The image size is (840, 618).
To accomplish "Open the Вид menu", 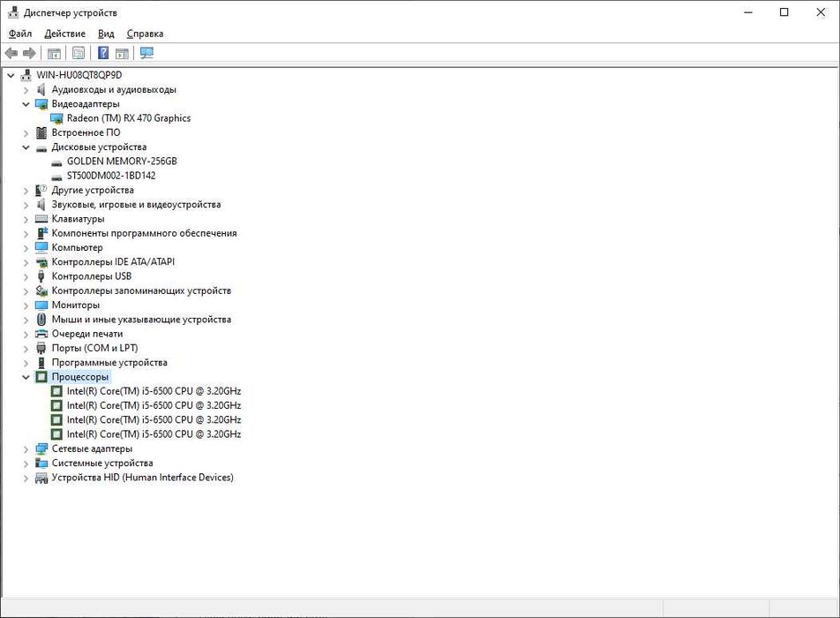I will 106,34.
